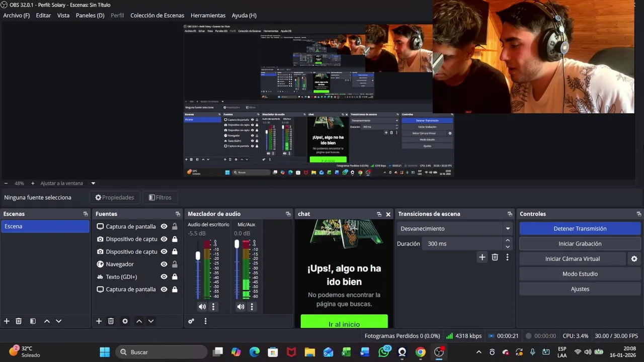
Task: Float the Controles dock panel
Action: (639, 214)
